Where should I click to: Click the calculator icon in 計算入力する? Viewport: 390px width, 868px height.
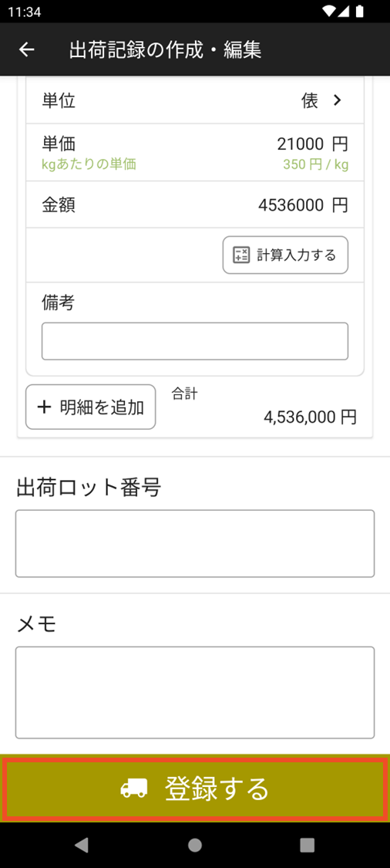[x=241, y=255]
